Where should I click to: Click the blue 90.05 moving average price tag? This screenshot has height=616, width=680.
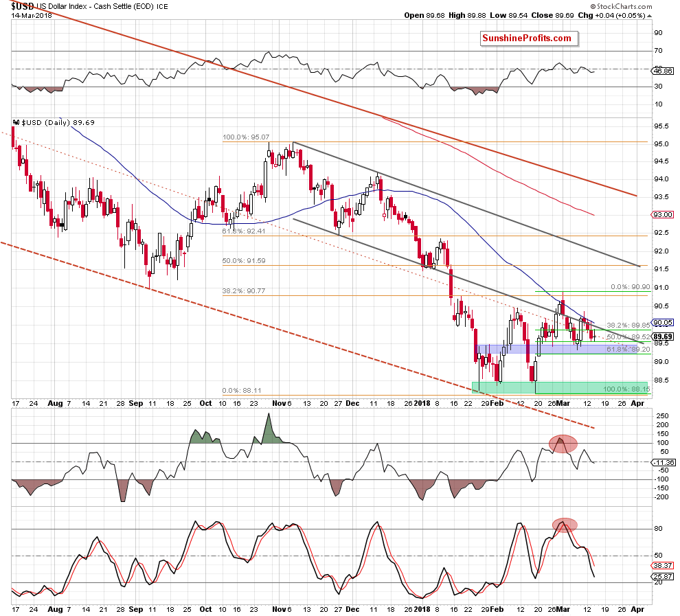pos(663,323)
